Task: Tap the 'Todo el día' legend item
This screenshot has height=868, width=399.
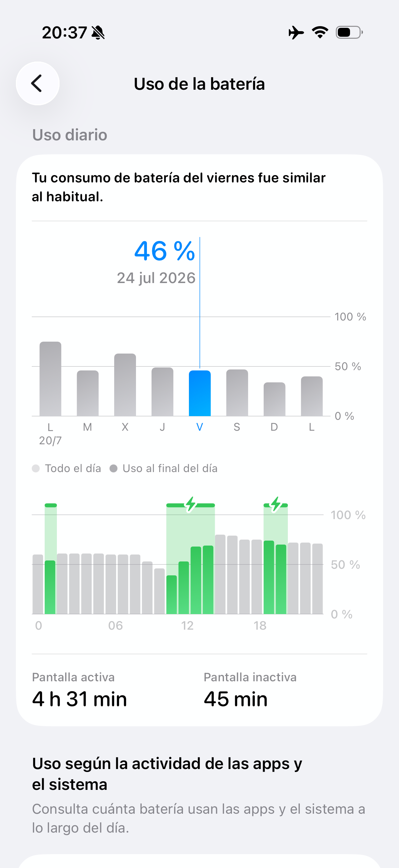Action: click(67, 468)
